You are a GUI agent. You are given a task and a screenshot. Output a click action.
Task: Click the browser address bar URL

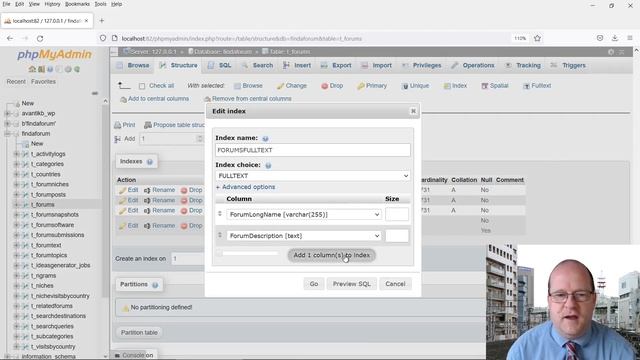242,38
